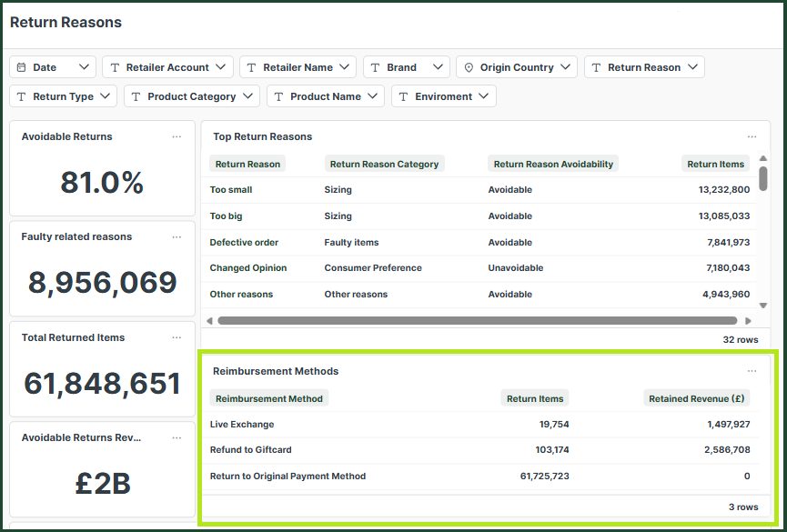787x532 pixels.
Task: Click left arrow of horizontal scrollbar
Action: pyautogui.click(x=209, y=321)
